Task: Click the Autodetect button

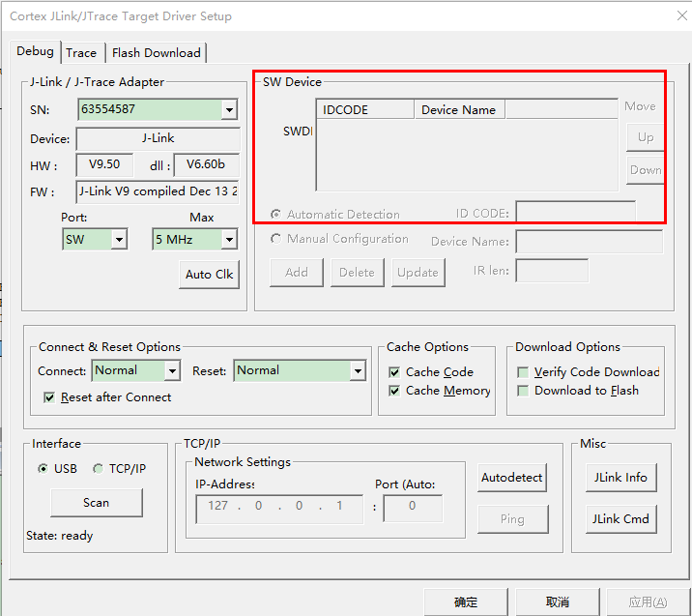Action: [x=512, y=478]
